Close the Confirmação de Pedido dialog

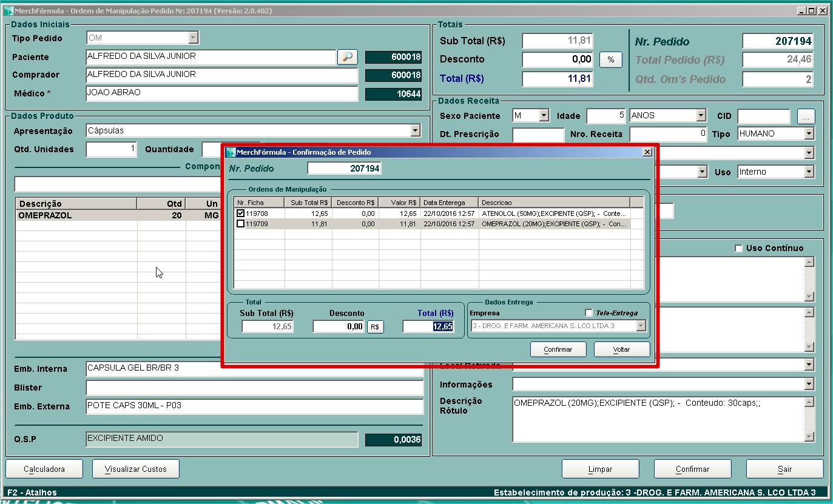647,152
